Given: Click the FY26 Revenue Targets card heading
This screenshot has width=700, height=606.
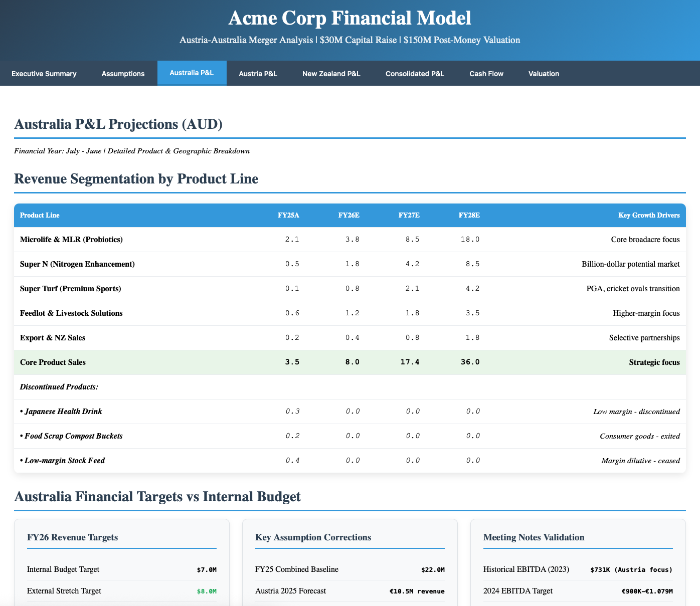Looking at the screenshot, I should pyautogui.click(x=73, y=537).
